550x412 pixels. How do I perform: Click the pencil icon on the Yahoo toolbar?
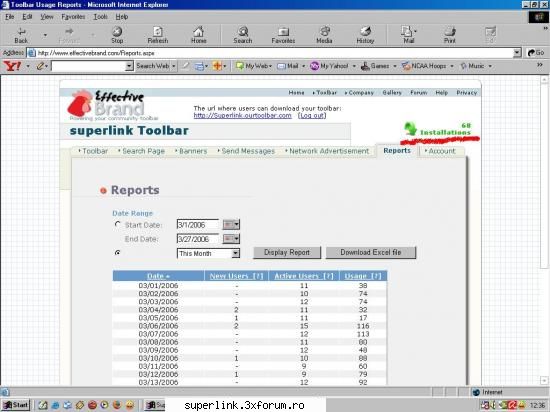coord(41,66)
